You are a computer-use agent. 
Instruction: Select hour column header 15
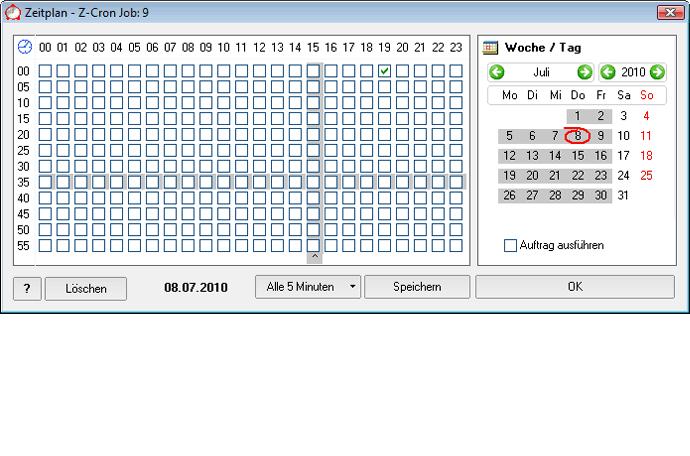[x=313, y=47]
